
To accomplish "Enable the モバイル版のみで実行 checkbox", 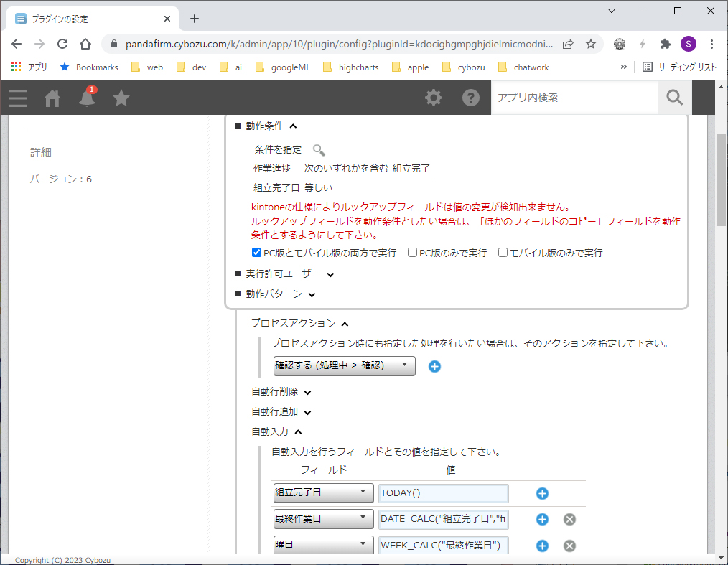I will click(x=503, y=253).
